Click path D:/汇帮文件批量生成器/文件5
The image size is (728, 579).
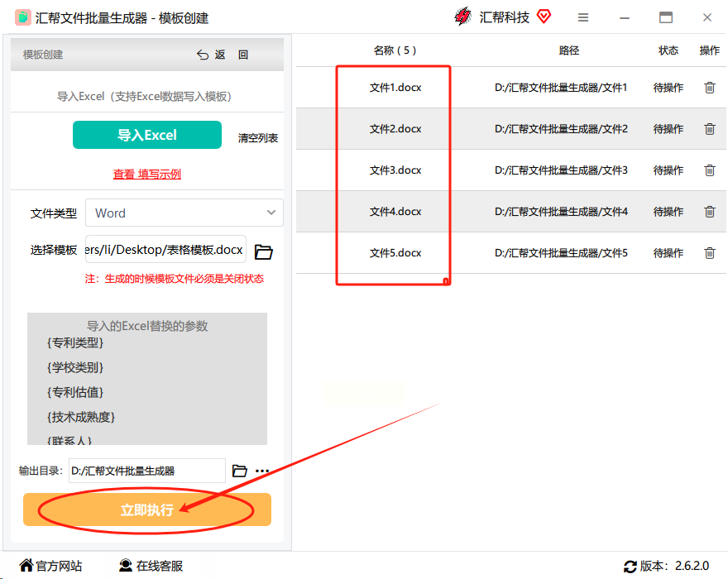point(561,252)
